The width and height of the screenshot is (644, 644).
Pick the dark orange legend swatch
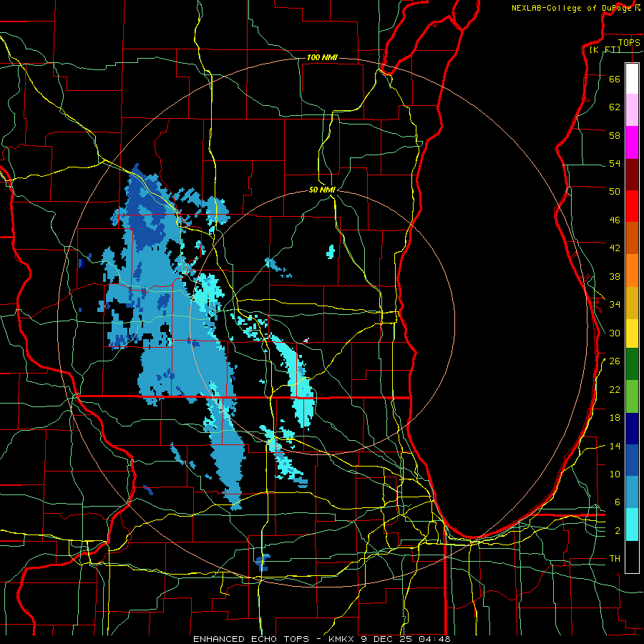pyautogui.click(x=632, y=238)
